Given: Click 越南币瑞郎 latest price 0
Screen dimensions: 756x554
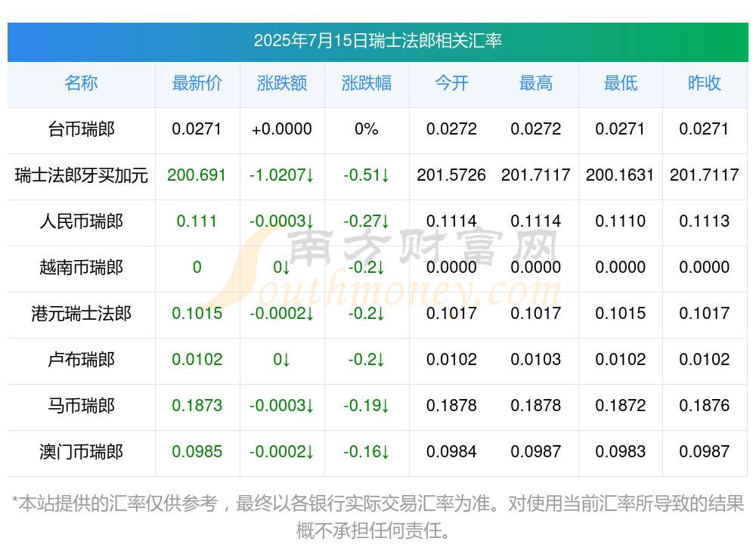Looking at the screenshot, I should pos(197,267).
